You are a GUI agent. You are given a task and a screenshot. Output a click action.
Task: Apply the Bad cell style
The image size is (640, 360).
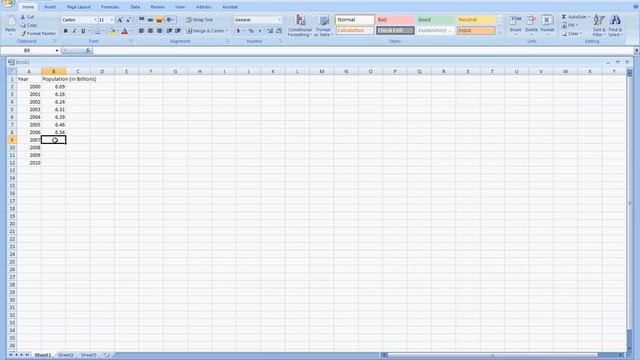pyautogui.click(x=395, y=20)
